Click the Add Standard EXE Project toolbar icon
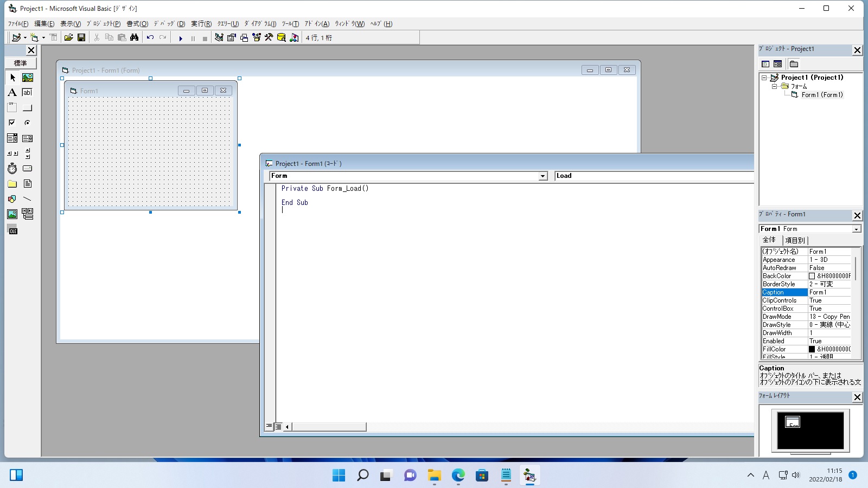This screenshot has width=868, height=488. tap(16, 37)
